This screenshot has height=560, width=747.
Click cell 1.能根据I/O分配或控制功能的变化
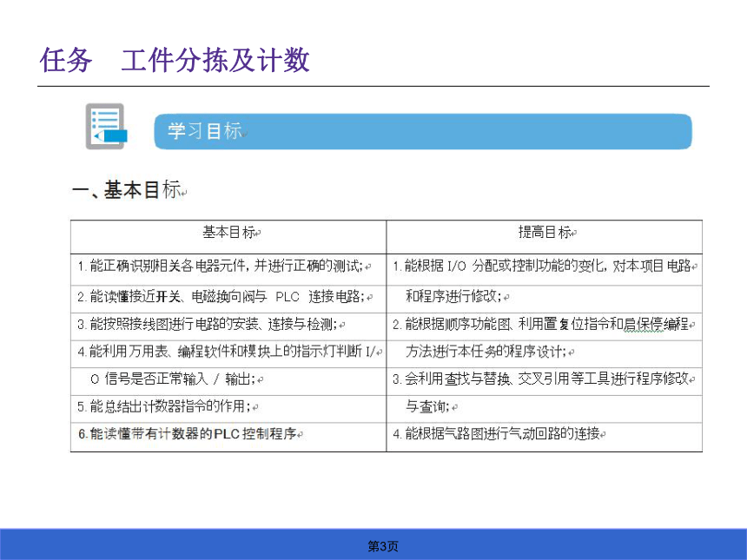coord(544,269)
